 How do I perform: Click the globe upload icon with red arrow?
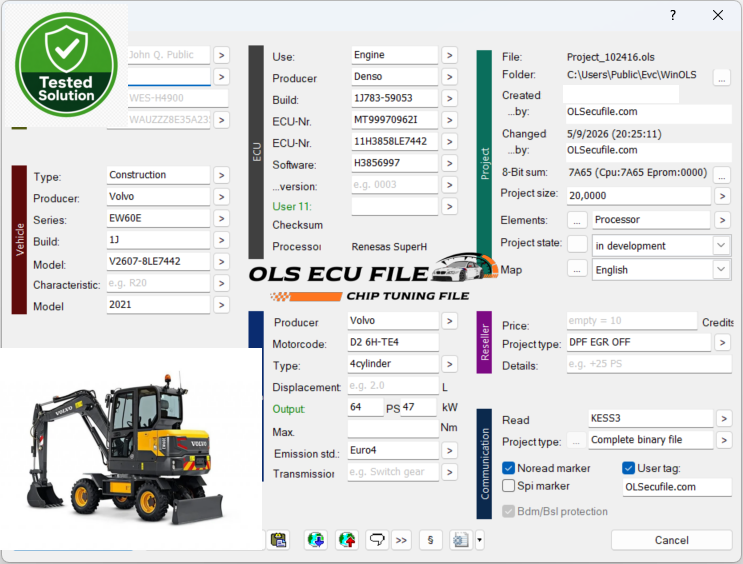click(x=347, y=540)
